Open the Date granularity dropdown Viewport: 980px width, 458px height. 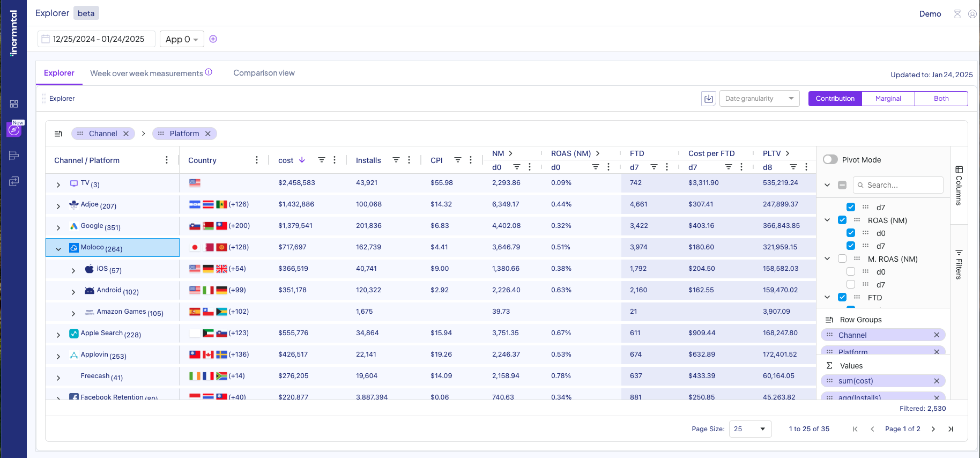(x=759, y=99)
